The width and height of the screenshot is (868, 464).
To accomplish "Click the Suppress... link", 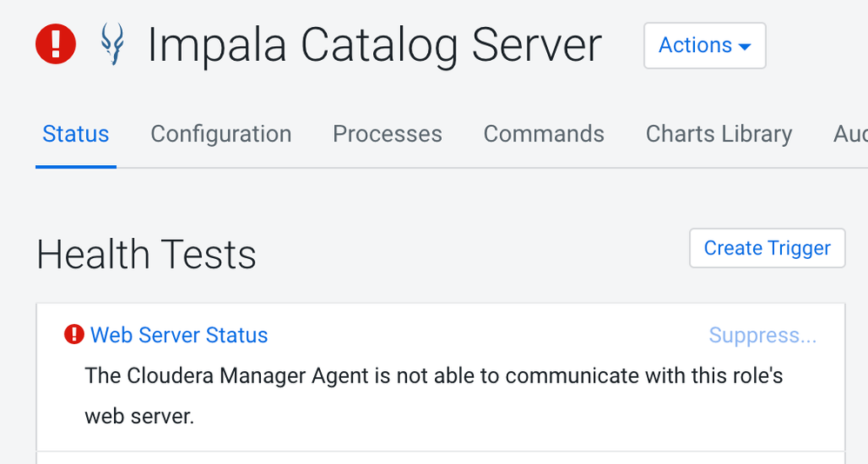I will [x=763, y=335].
